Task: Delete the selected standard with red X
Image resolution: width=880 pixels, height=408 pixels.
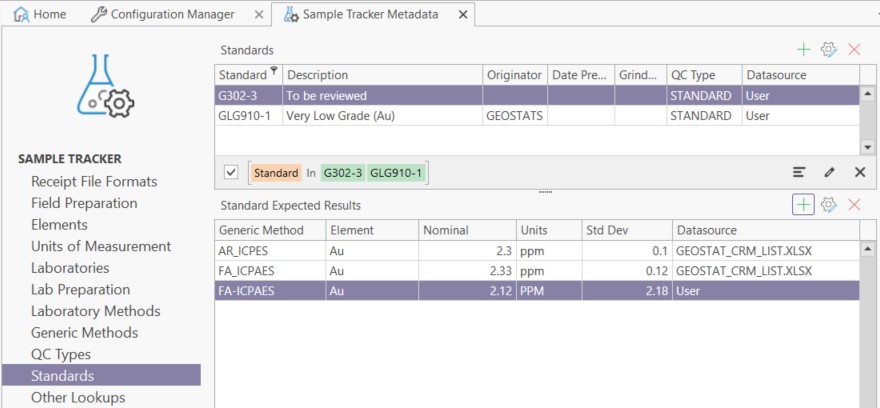Action: 854,49
